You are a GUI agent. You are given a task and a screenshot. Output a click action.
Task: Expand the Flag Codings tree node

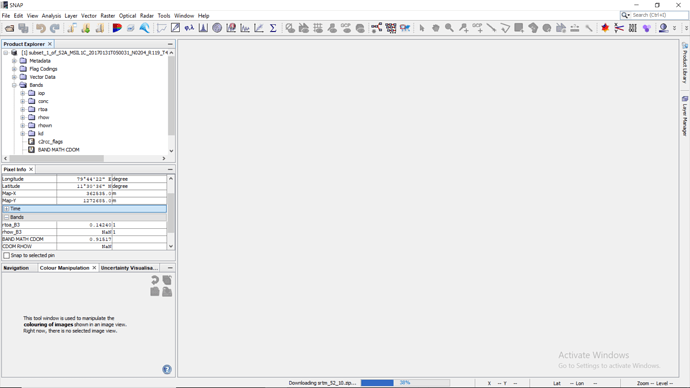(x=14, y=69)
